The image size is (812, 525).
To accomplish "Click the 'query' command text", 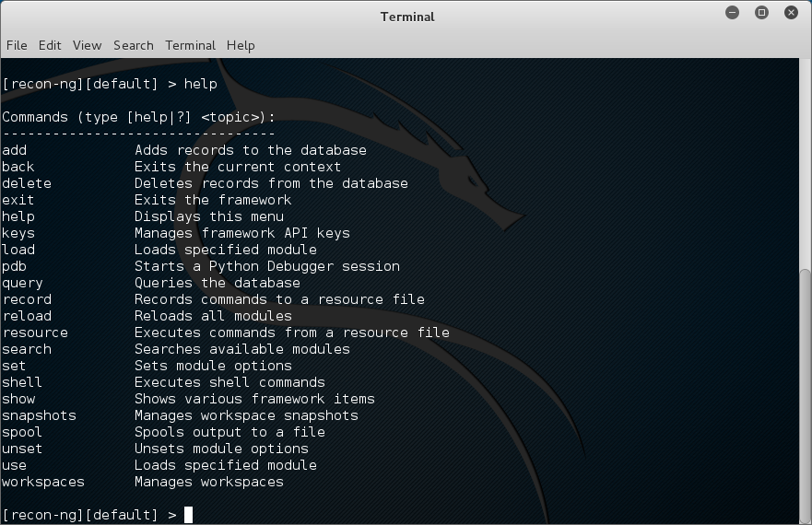I will pyautogui.click(x=22, y=283).
